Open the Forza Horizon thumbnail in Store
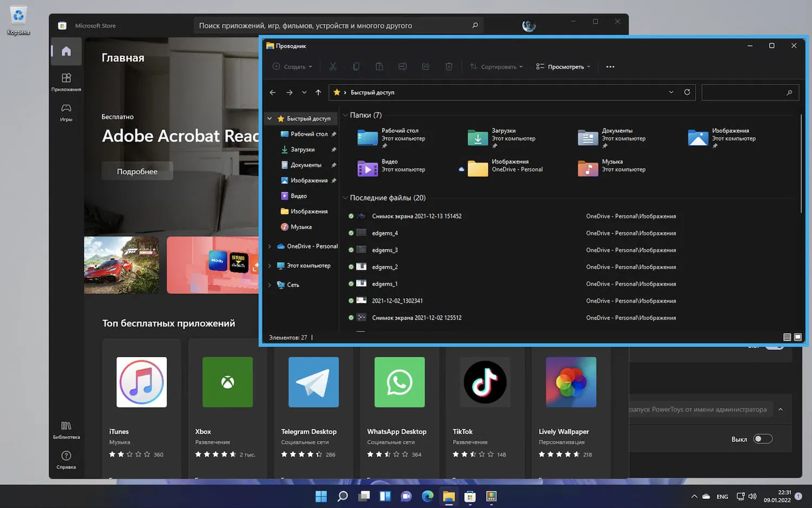812x508 pixels. click(122, 265)
